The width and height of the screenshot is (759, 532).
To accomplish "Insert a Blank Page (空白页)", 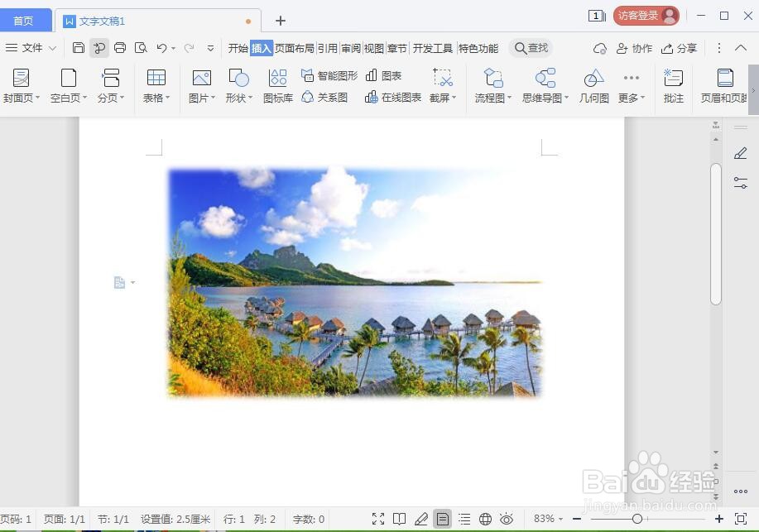I will [68, 86].
